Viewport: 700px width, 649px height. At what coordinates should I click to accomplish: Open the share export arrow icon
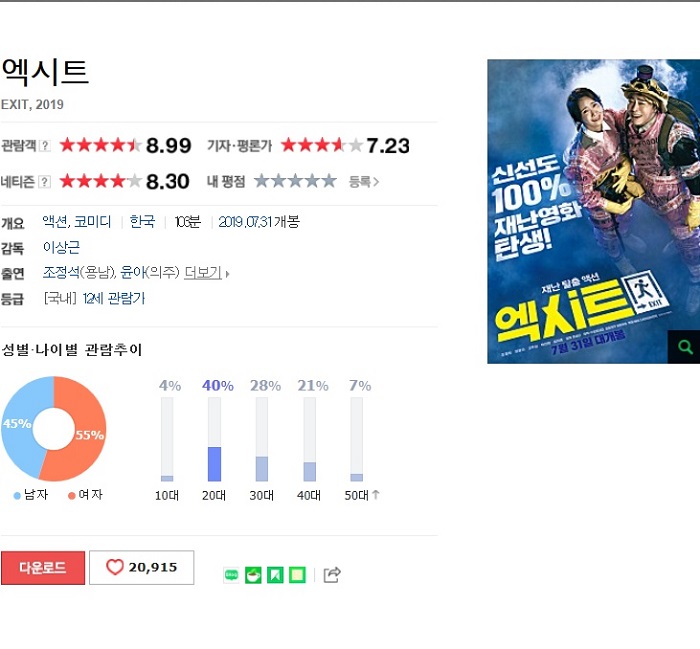332,574
